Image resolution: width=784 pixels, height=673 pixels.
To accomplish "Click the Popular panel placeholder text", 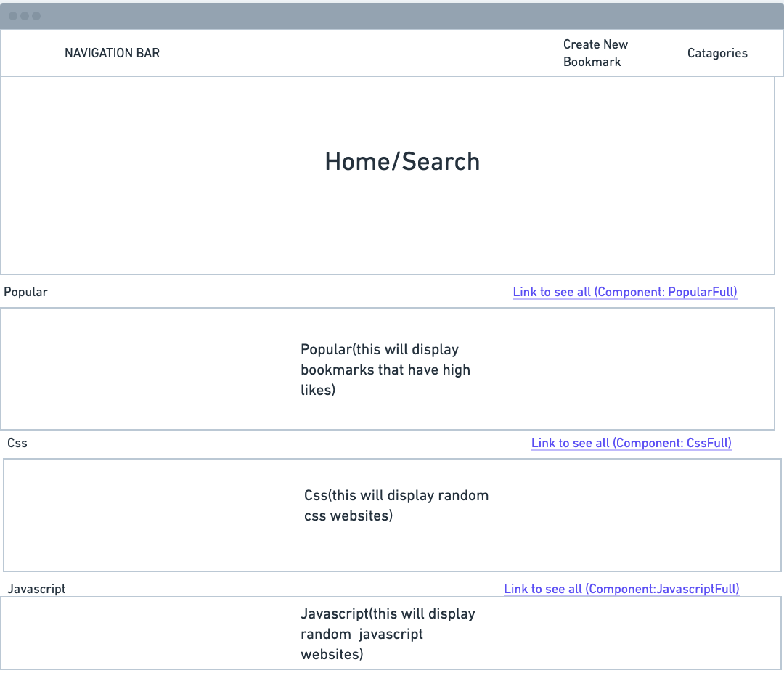I will 385,370.
